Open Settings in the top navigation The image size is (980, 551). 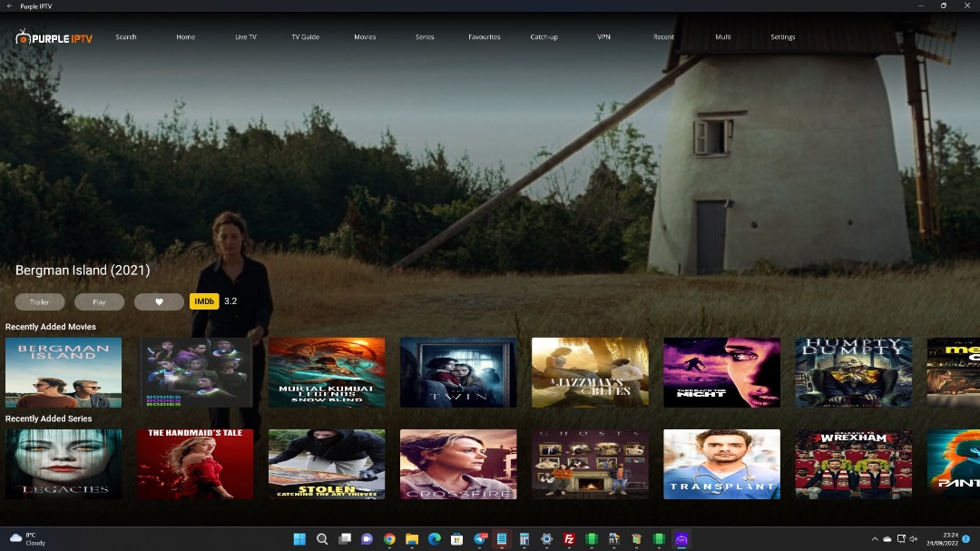tap(782, 37)
